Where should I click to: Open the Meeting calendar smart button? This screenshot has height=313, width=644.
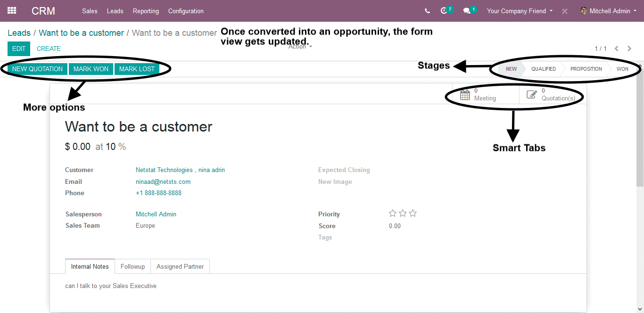point(486,94)
